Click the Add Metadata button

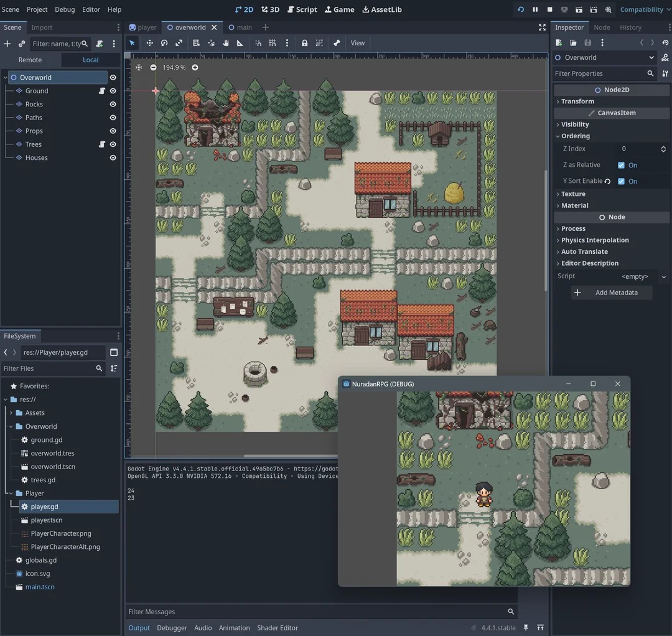(x=612, y=292)
